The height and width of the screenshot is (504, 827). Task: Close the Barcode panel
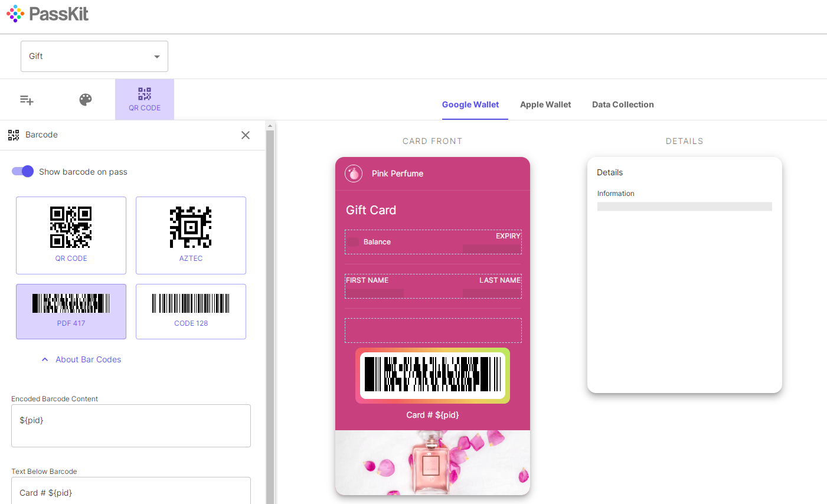click(x=246, y=135)
